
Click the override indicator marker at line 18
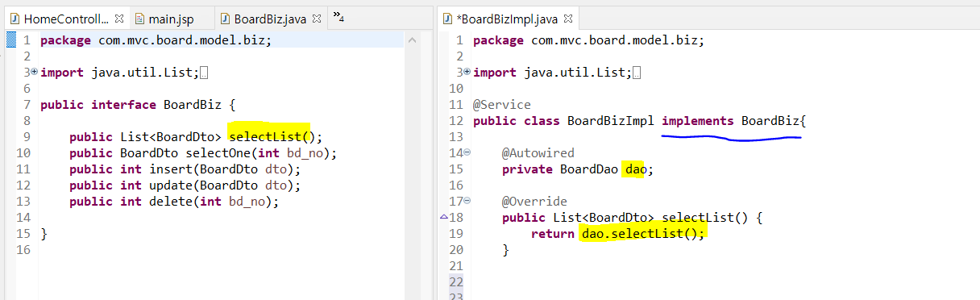[443, 218]
